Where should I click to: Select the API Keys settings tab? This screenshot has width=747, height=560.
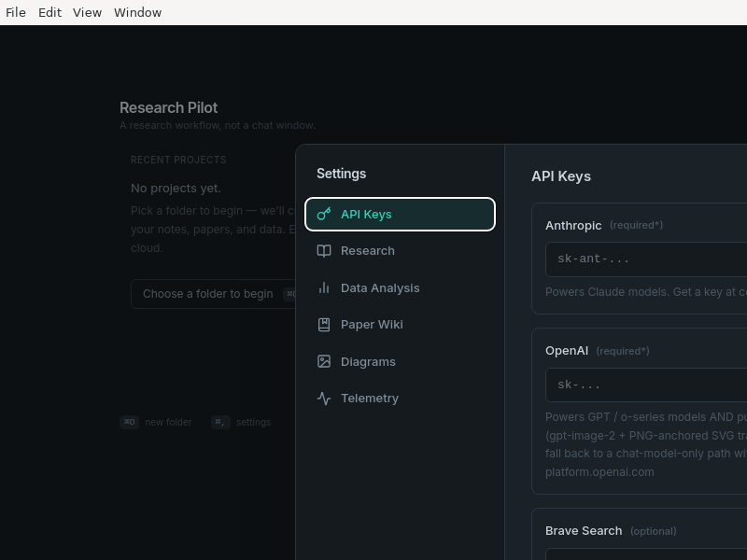(401, 215)
